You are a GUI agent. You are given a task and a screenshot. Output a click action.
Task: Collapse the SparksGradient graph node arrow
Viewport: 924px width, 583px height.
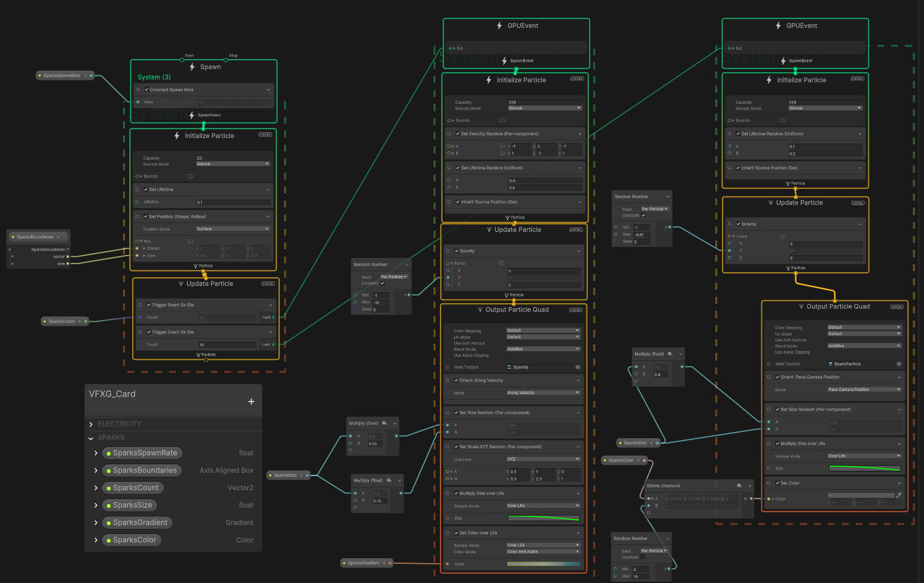tap(384, 563)
